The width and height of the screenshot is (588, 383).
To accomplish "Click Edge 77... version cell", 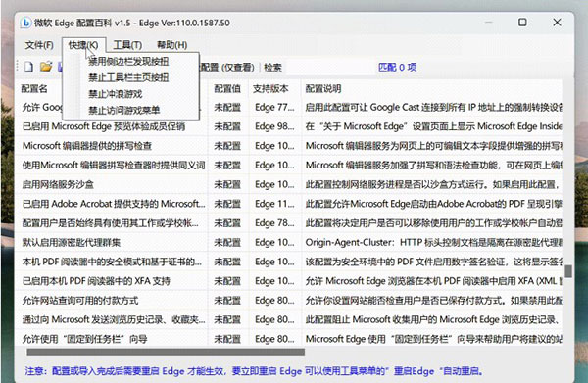I will [x=274, y=107].
